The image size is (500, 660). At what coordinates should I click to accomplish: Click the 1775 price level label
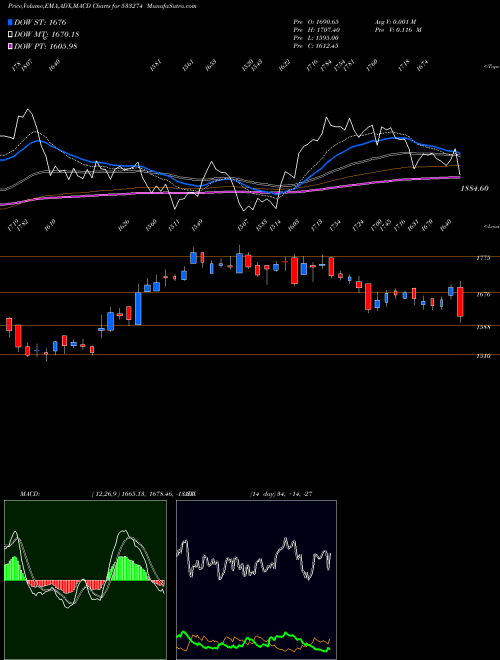[x=483, y=258]
